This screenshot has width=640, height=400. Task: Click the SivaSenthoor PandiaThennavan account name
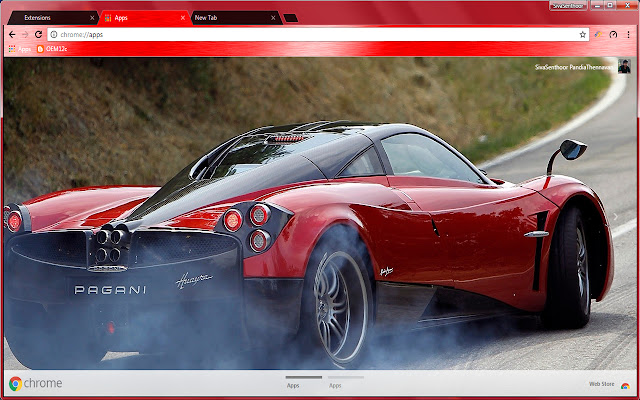575,67
